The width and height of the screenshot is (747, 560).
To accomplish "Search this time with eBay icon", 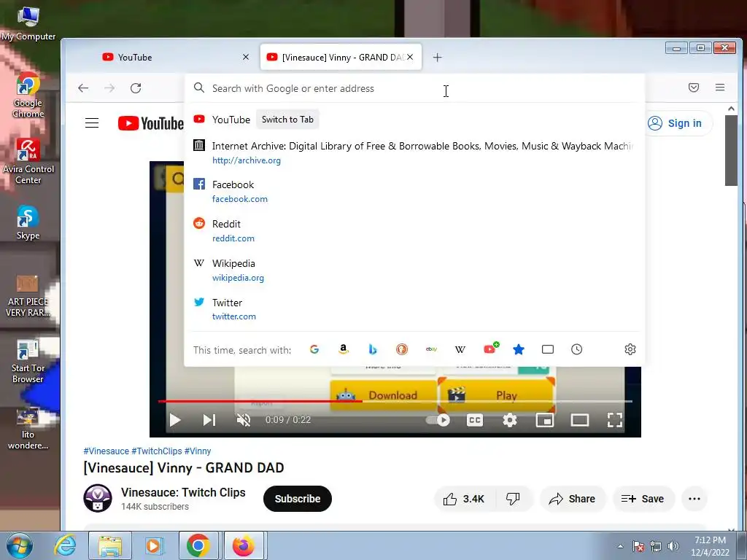I will click(431, 349).
